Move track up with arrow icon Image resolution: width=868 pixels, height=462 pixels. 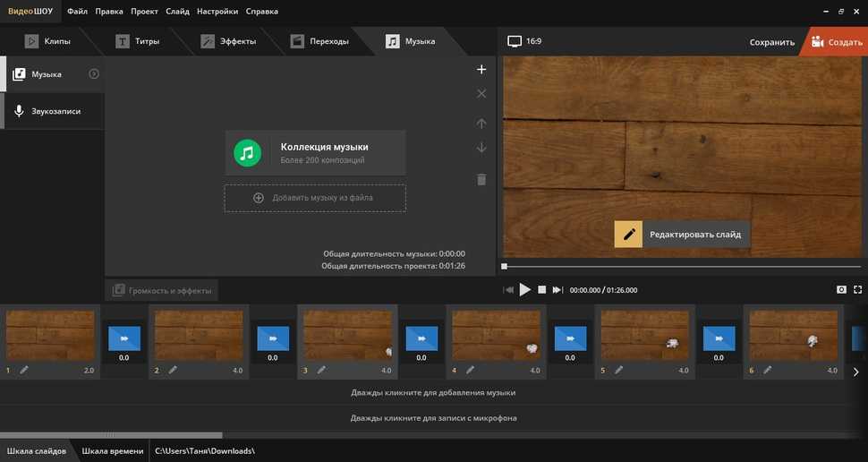click(x=481, y=124)
